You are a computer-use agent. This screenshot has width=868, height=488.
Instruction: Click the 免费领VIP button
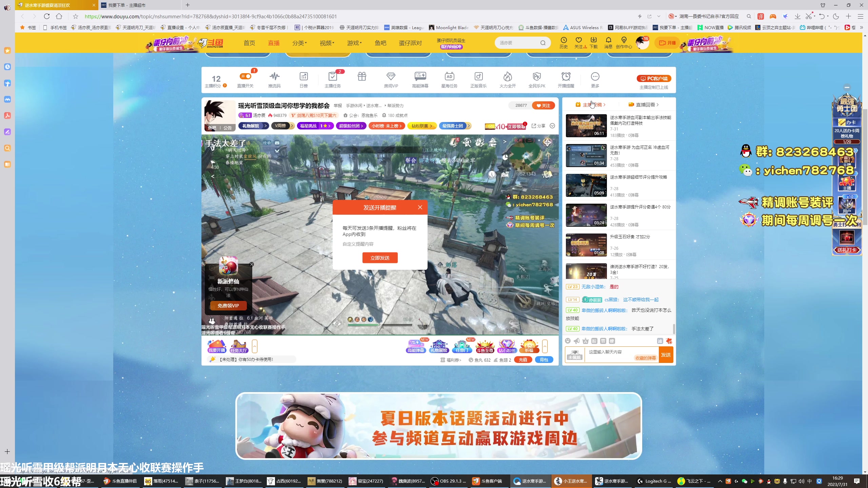tap(228, 306)
